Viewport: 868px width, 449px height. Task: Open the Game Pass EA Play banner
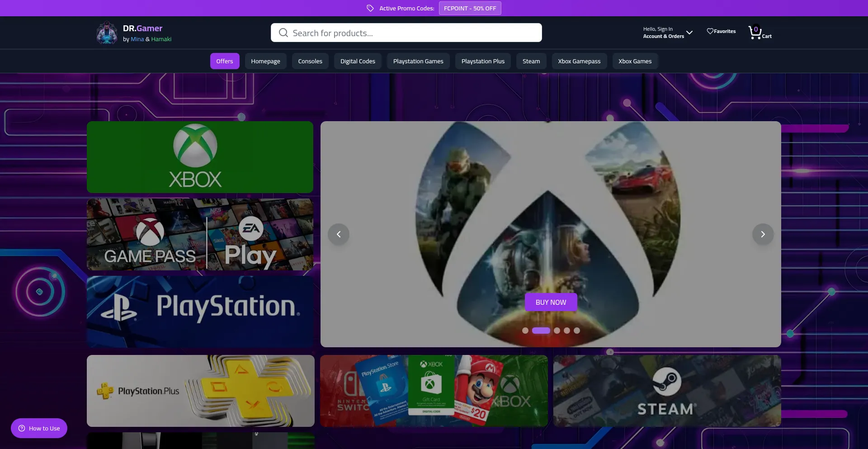[x=200, y=234]
